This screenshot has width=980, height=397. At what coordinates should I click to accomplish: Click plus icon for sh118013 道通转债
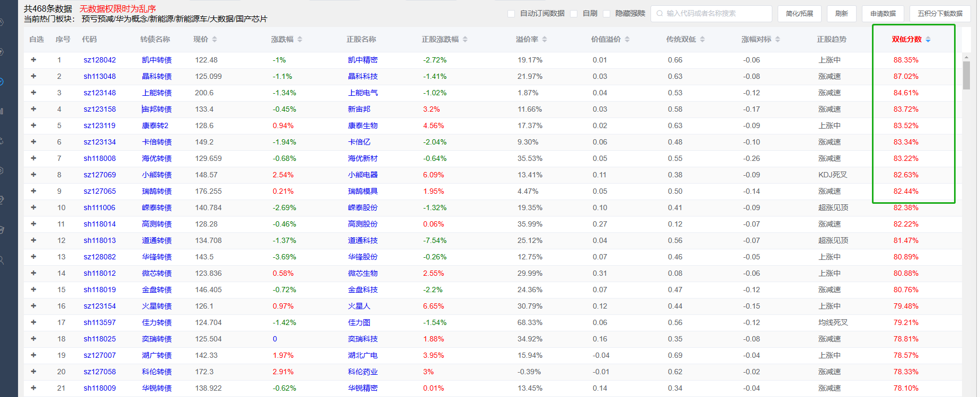point(33,240)
